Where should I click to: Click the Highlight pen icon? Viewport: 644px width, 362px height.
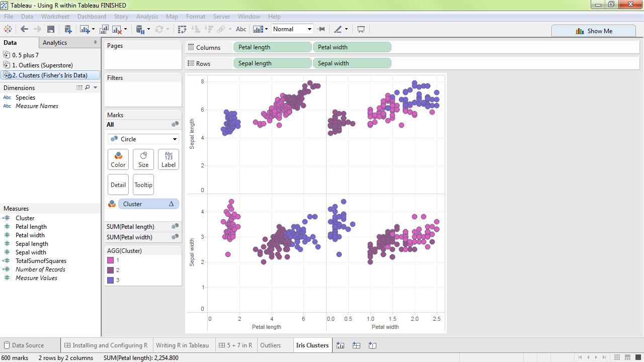[x=338, y=29]
